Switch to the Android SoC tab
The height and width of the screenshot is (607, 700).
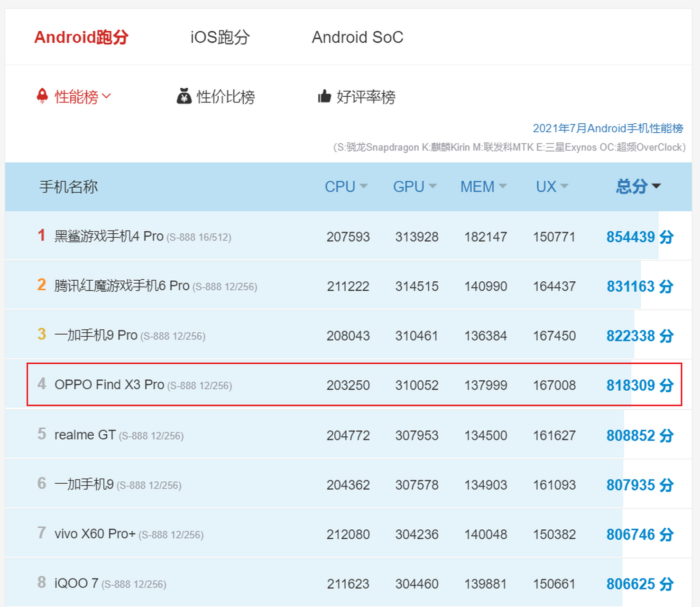[358, 37]
